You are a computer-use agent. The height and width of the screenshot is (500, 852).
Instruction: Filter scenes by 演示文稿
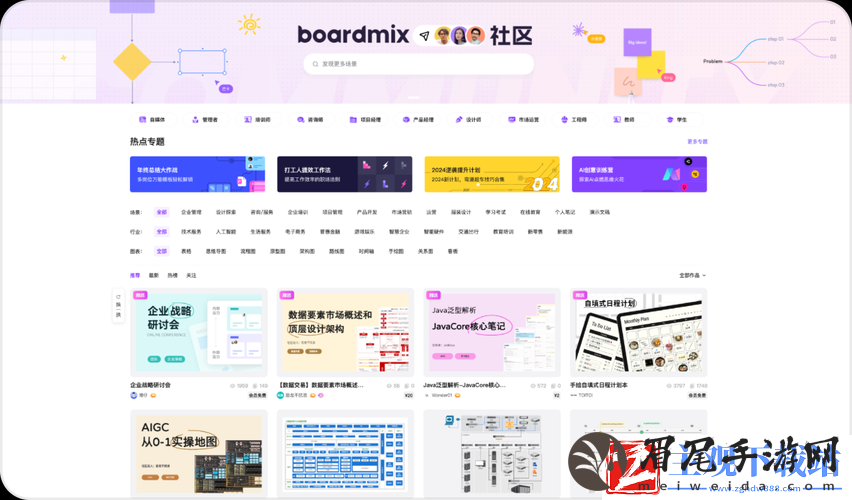(x=600, y=212)
